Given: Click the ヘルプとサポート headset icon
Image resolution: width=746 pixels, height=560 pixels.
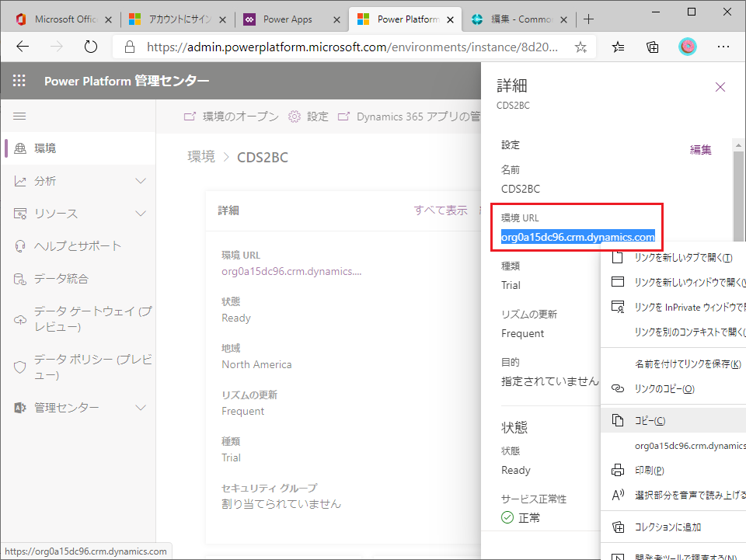Looking at the screenshot, I should [20, 245].
